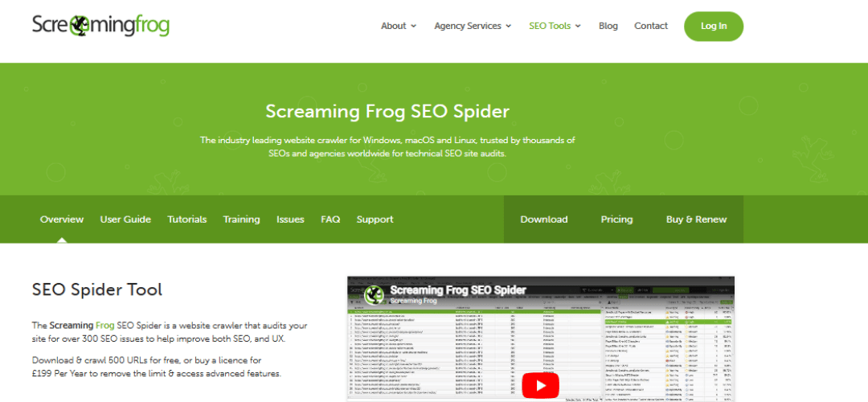Expand the SEO Tools dropdown chevron
The height and width of the screenshot is (402, 868).
coord(578,26)
